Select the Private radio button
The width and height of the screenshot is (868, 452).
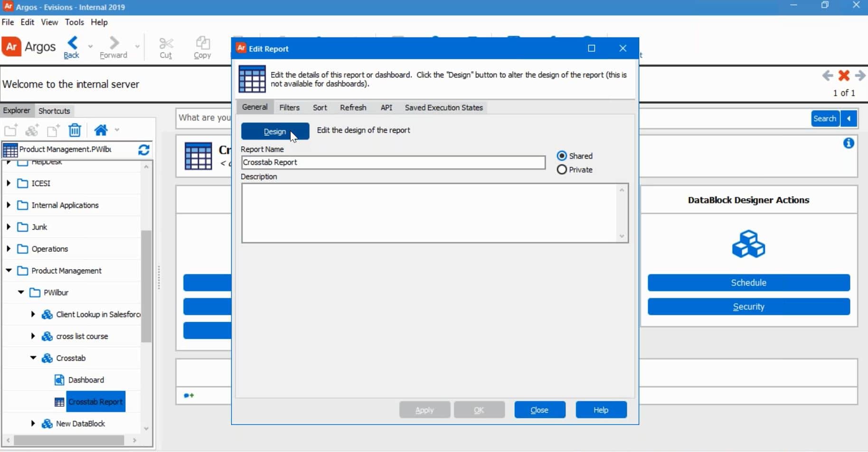coord(561,170)
